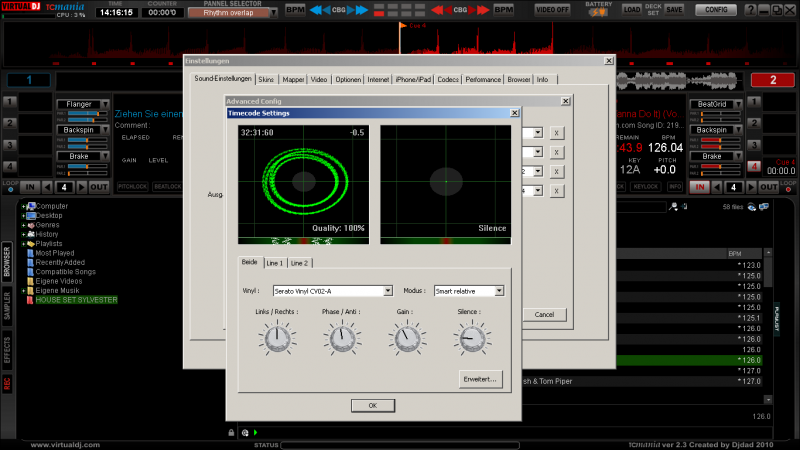Screen dimensions: 800x450
Task: Toggle left deck PITCHLOCK
Action: pyautogui.click(x=132, y=187)
